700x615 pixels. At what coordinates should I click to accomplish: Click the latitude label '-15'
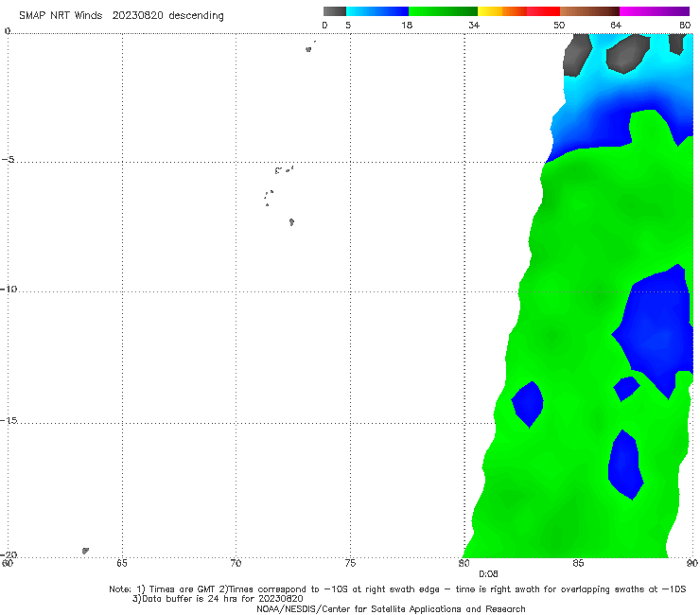(9, 420)
